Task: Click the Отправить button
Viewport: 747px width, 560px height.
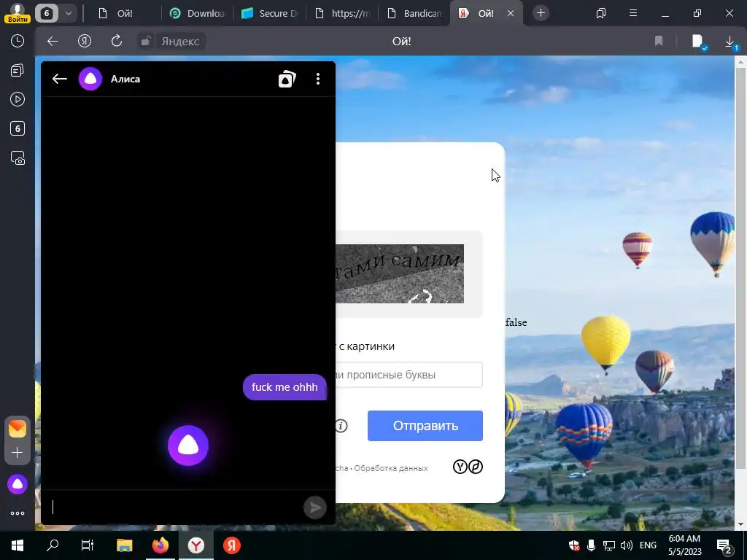Action: tap(425, 426)
